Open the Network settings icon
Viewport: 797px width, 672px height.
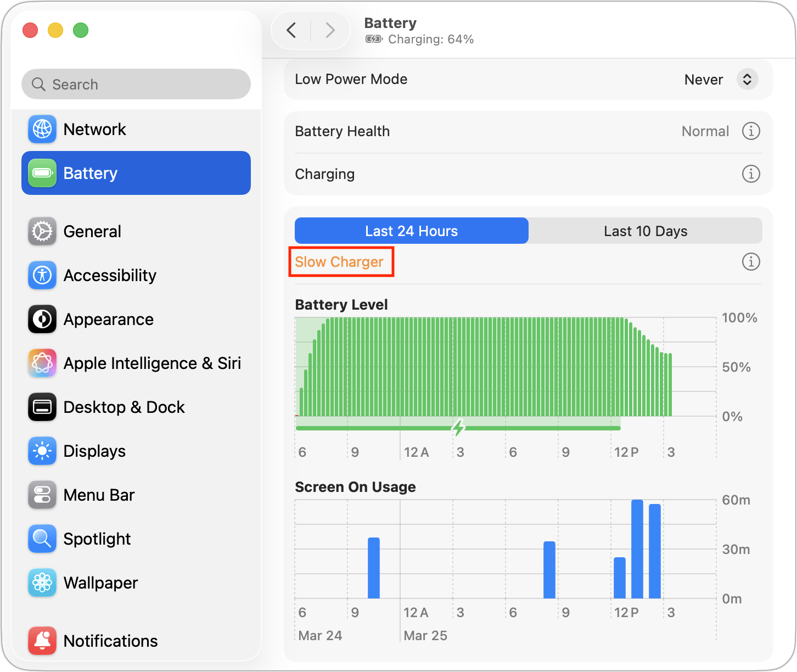pyautogui.click(x=42, y=130)
